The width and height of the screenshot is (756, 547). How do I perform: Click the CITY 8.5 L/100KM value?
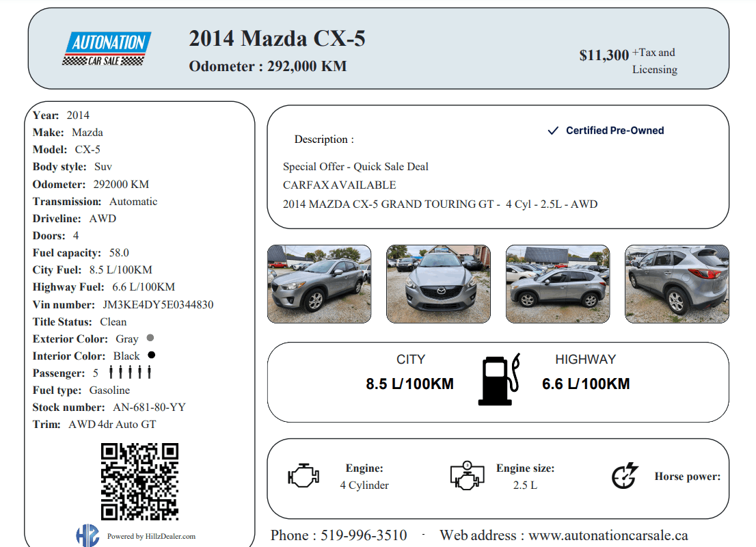[x=410, y=384]
